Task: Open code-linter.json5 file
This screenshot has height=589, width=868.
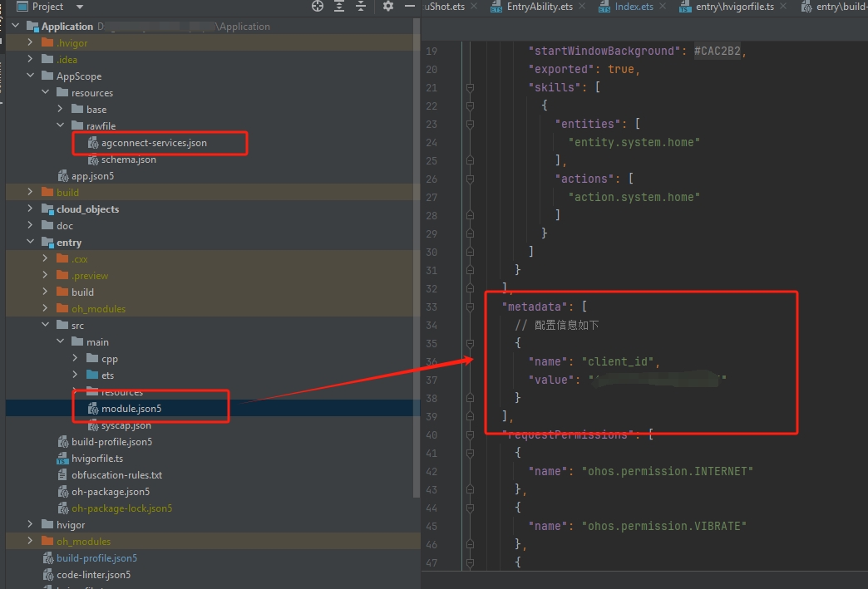Action: pyautogui.click(x=94, y=574)
